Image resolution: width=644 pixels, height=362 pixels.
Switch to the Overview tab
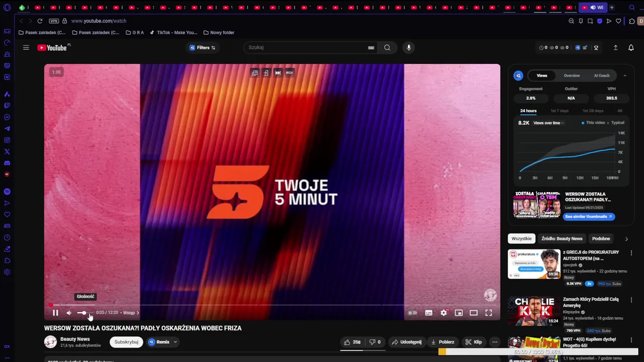pos(572,75)
